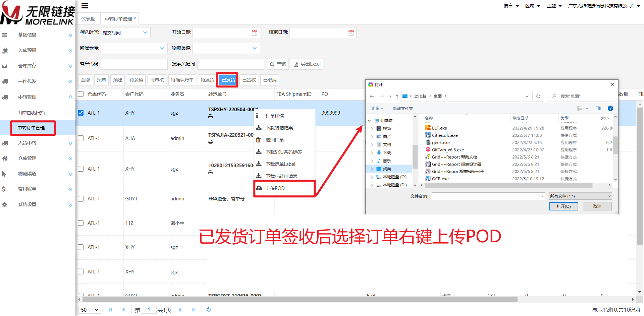Toggle preview pane icon in file dialog
The height and width of the screenshot is (316, 644).
click(598, 108)
